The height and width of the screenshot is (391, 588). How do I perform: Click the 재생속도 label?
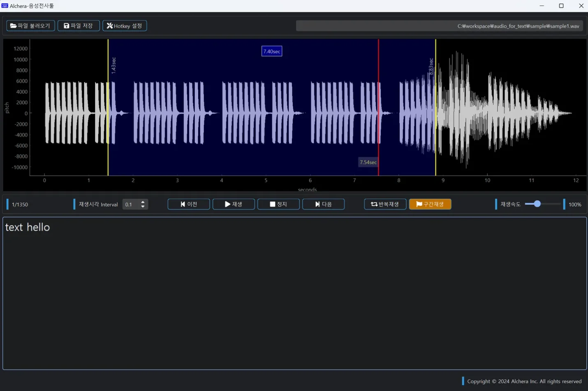pos(510,204)
